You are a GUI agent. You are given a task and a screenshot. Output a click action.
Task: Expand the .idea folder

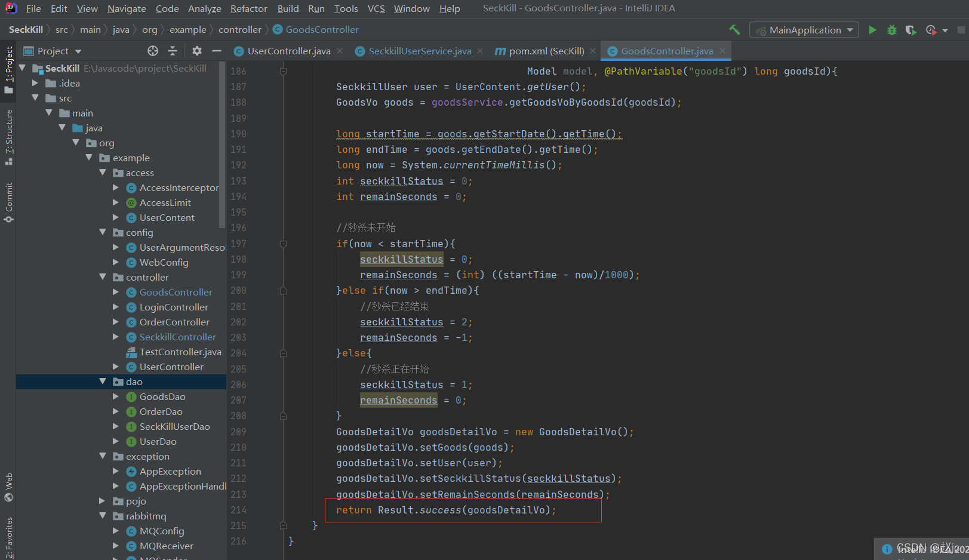(35, 83)
